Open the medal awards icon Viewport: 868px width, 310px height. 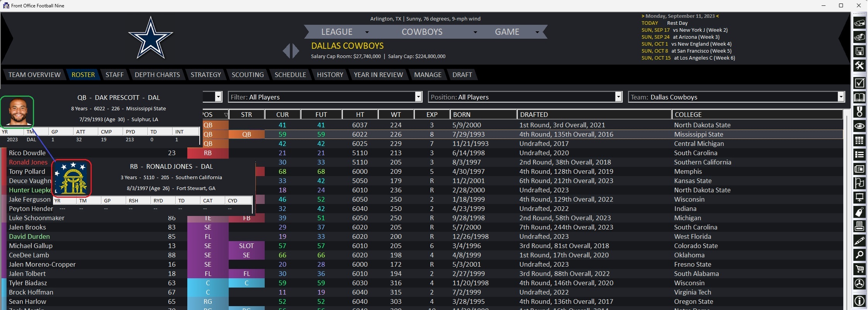click(859, 112)
